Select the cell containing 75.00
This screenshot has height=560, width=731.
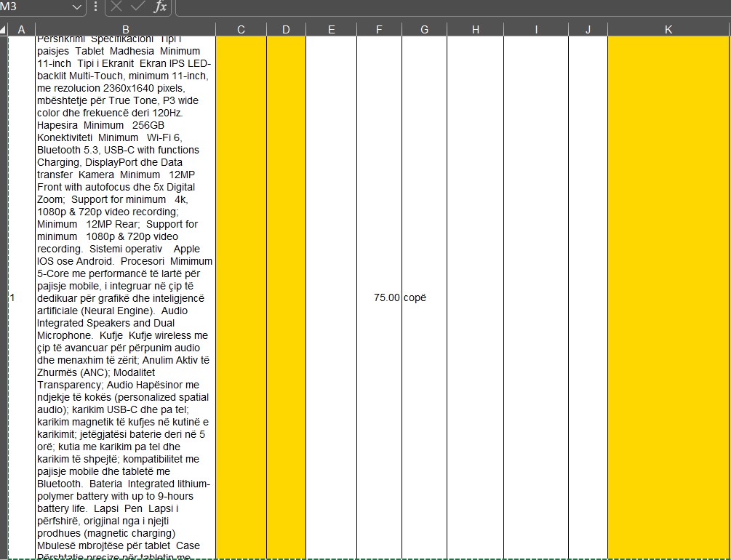point(379,297)
